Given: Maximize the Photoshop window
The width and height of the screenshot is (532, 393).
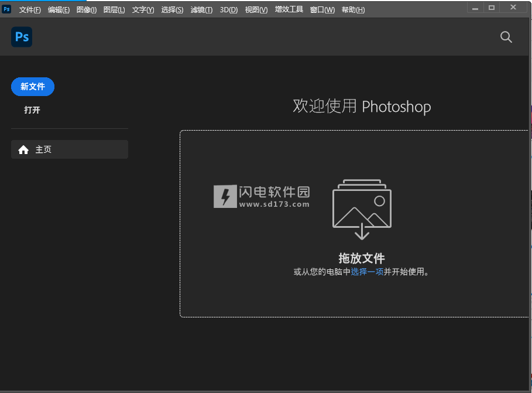Looking at the screenshot, I should (x=491, y=8).
